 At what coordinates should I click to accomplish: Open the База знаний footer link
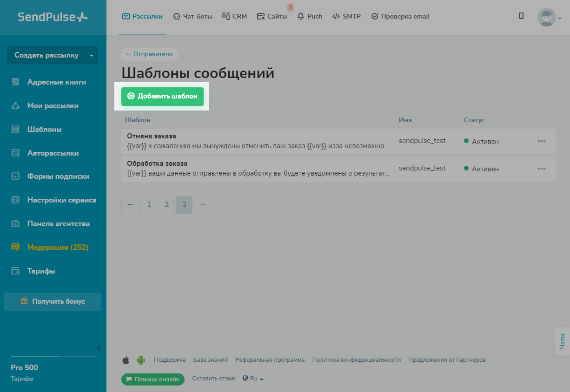[x=211, y=360]
